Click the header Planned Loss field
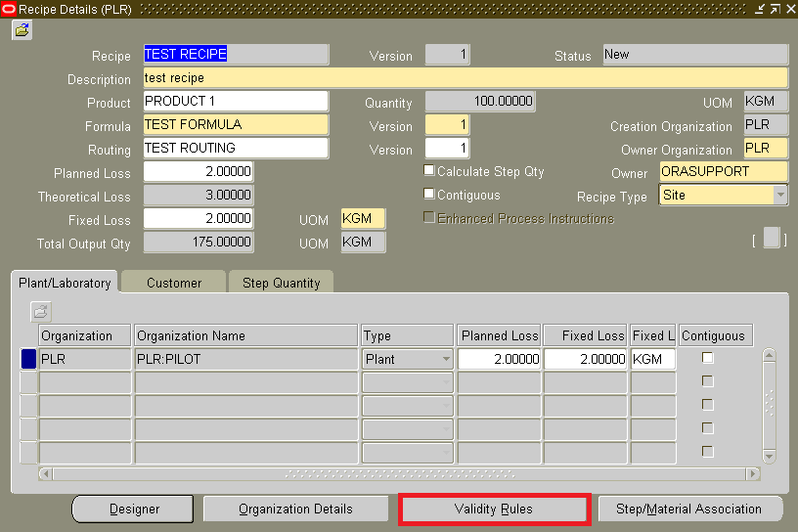798x532 pixels. 199,171
